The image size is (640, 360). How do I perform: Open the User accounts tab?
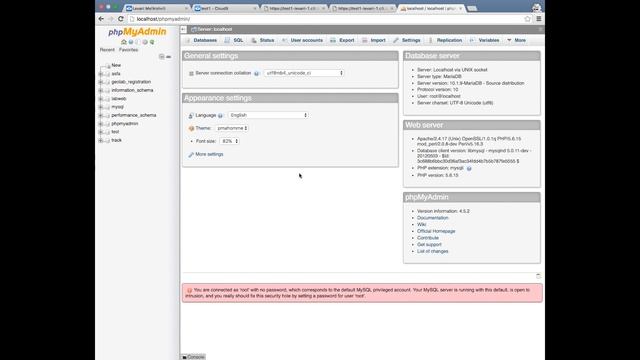[302, 40]
